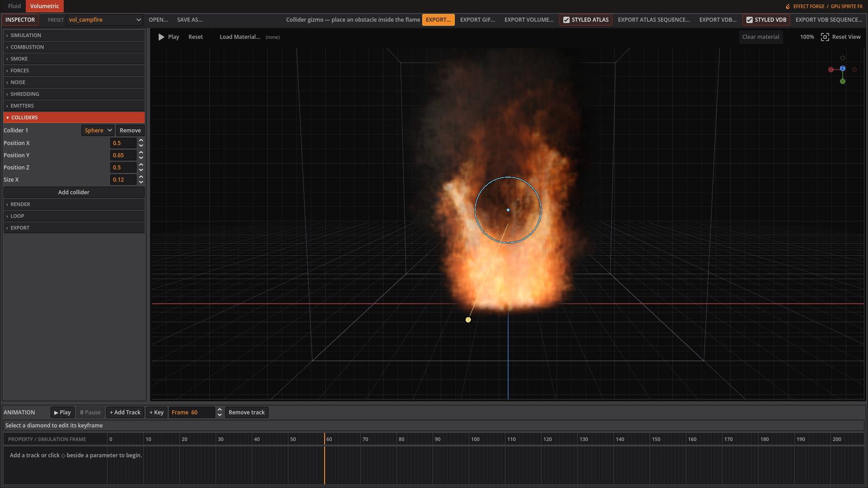
Task: Switch to the Fluid tab
Action: [14, 6]
